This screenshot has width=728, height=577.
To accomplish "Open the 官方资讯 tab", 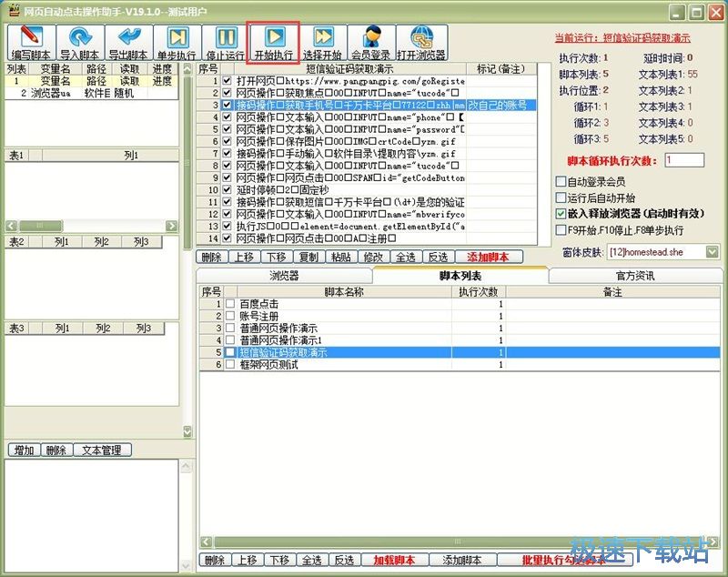I will pyautogui.click(x=634, y=276).
